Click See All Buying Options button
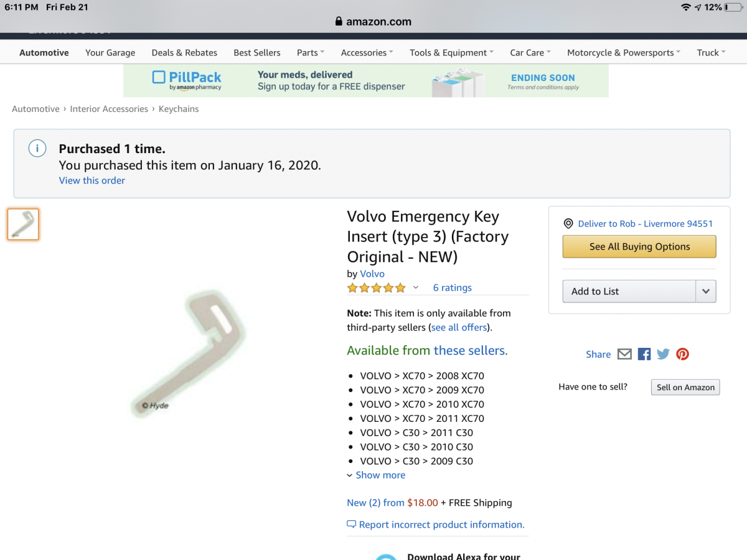The width and height of the screenshot is (747, 560). [639, 246]
